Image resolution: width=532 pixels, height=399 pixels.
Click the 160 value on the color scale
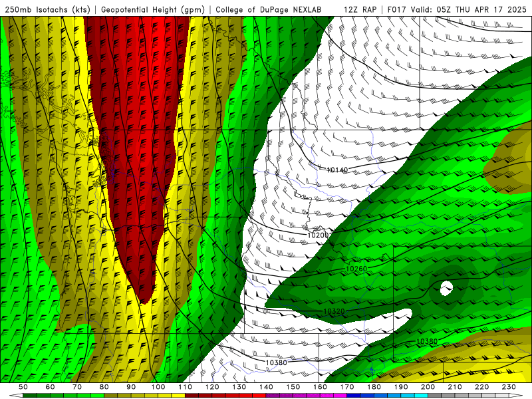click(x=320, y=387)
